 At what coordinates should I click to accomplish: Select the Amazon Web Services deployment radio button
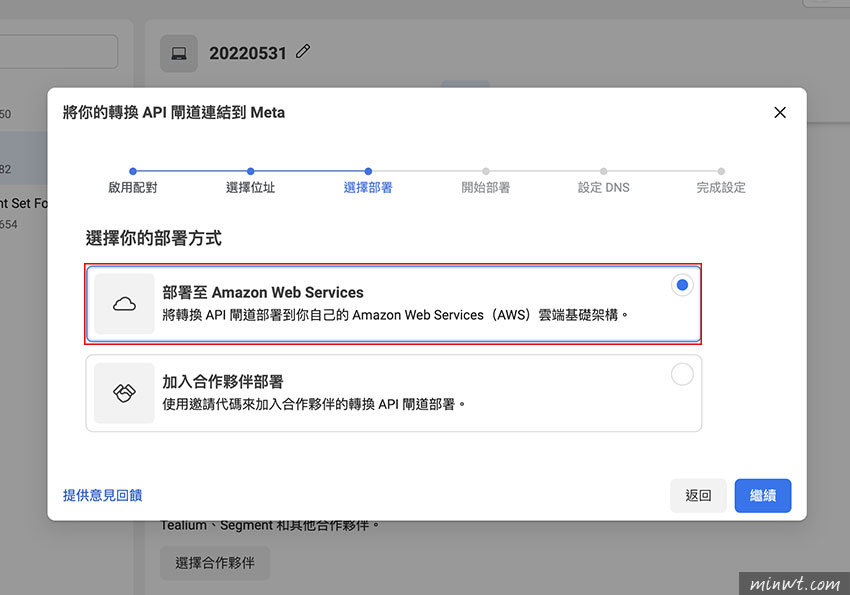(682, 285)
